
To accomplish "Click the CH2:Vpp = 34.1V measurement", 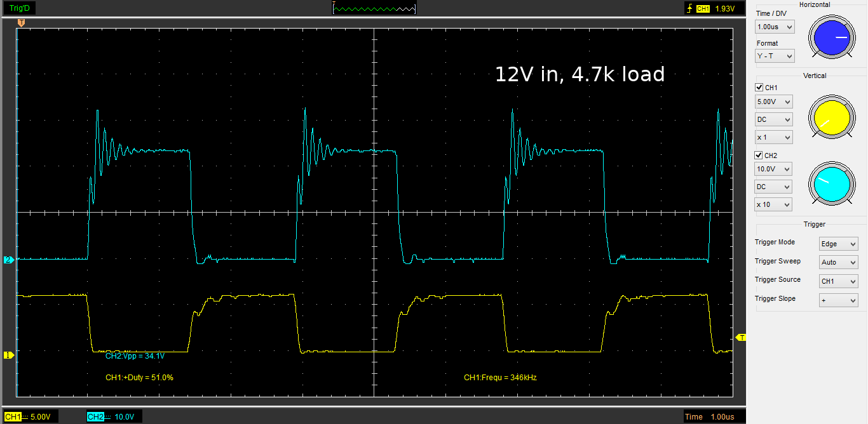I will (135, 357).
